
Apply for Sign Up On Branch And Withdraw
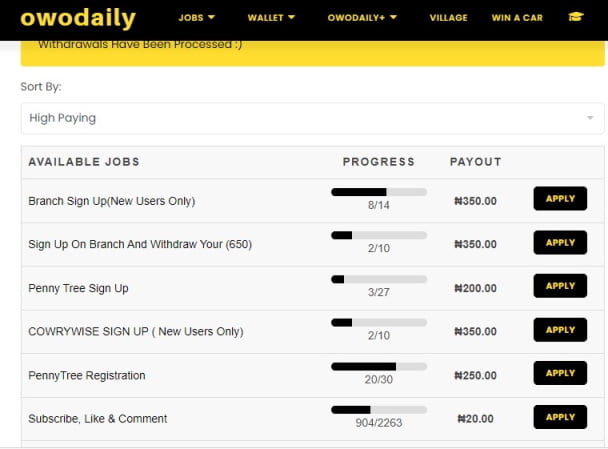[x=560, y=242]
